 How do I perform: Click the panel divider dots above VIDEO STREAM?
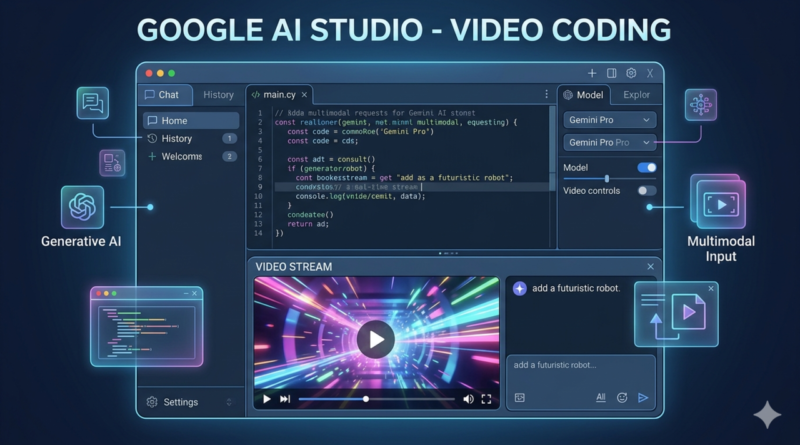[x=448, y=253]
